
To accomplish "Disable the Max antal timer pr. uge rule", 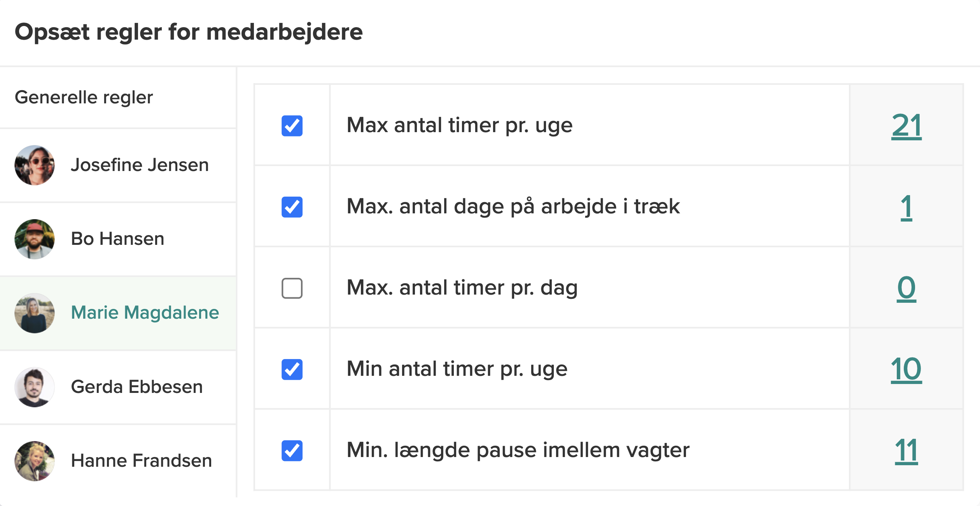I will 292,125.
